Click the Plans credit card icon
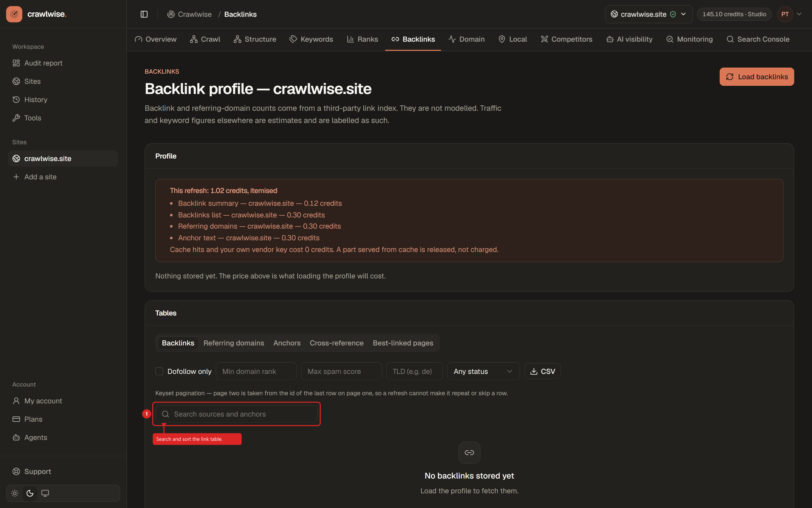 click(x=16, y=419)
